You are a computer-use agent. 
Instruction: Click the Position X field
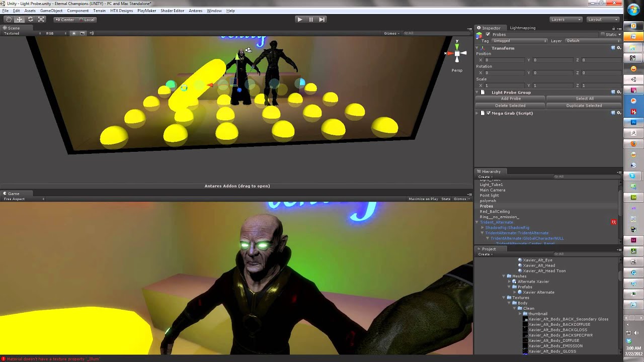505,60
